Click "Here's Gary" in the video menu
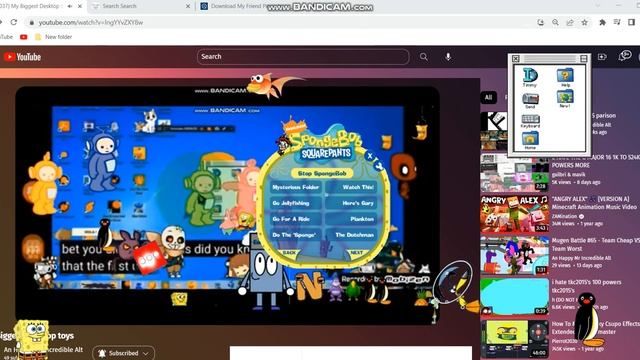The width and height of the screenshot is (640, 360). (x=352, y=203)
